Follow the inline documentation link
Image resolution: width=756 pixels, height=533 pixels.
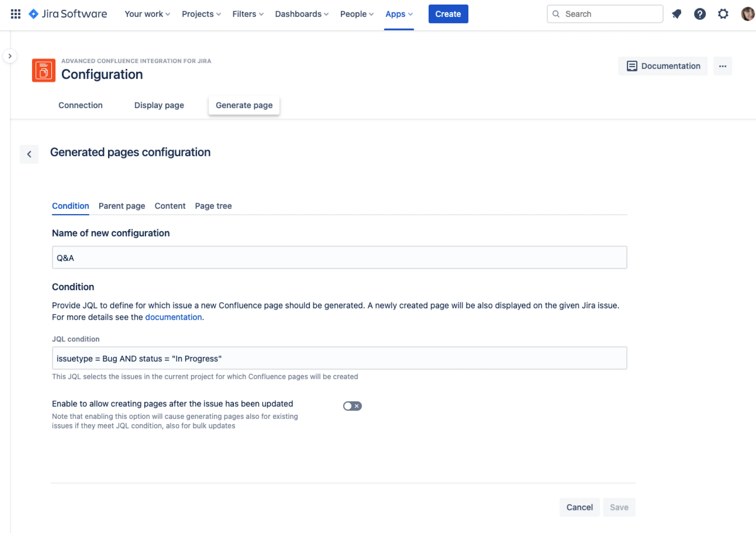pos(174,317)
